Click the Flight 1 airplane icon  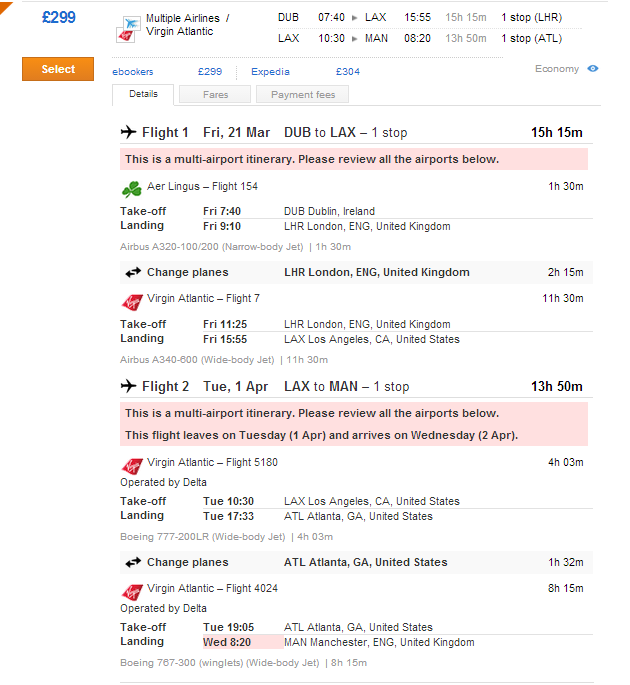(x=128, y=131)
